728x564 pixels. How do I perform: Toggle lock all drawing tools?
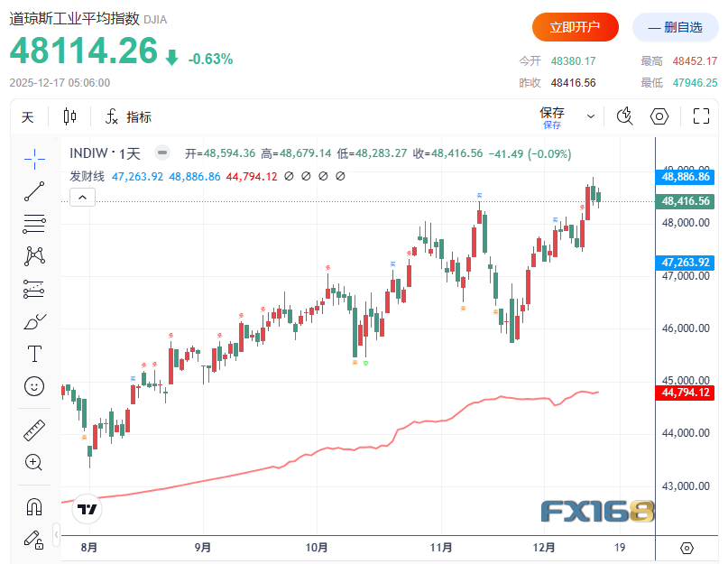[34, 540]
